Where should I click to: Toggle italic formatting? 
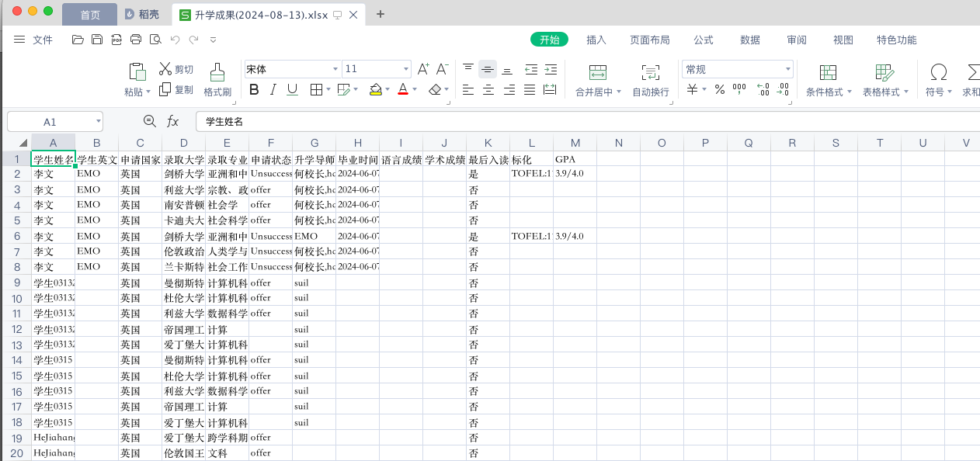[x=273, y=90]
